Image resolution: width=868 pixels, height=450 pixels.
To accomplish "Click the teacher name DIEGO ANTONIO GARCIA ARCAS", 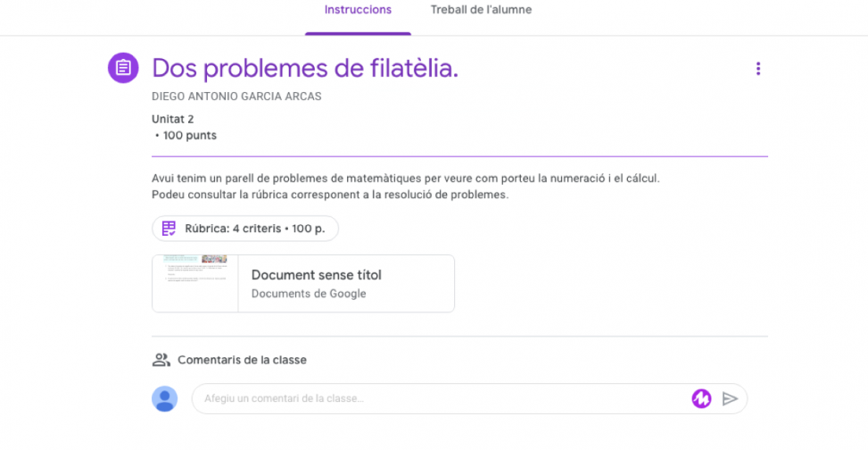I will tap(236, 96).
